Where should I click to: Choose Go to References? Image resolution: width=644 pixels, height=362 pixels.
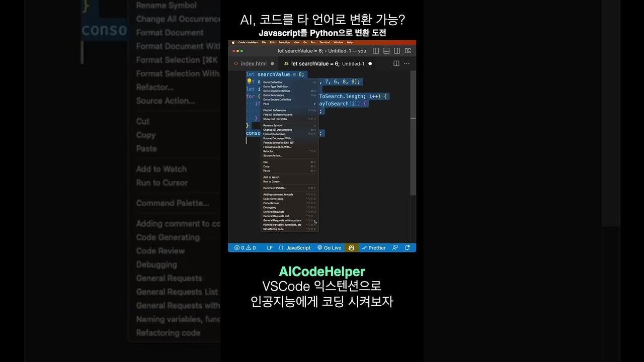tap(289, 95)
